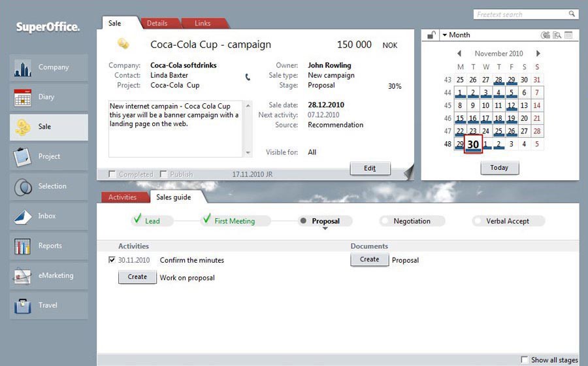Click the phone icon beside Linda Baxter

pyautogui.click(x=248, y=77)
